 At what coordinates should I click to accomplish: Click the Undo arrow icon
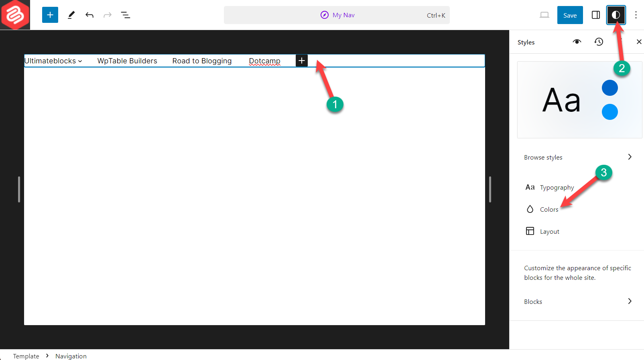click(x=89, y=15)
